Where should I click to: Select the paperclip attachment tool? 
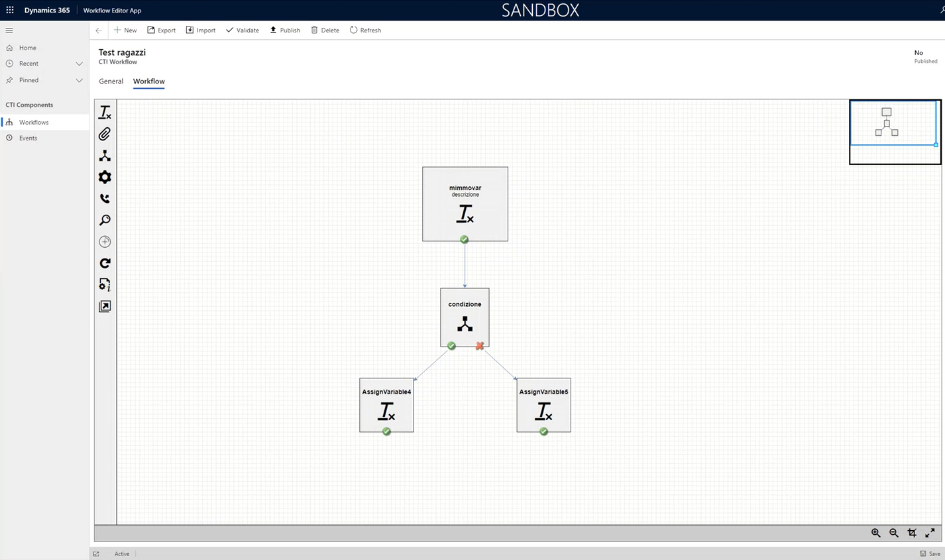point(105,134)
